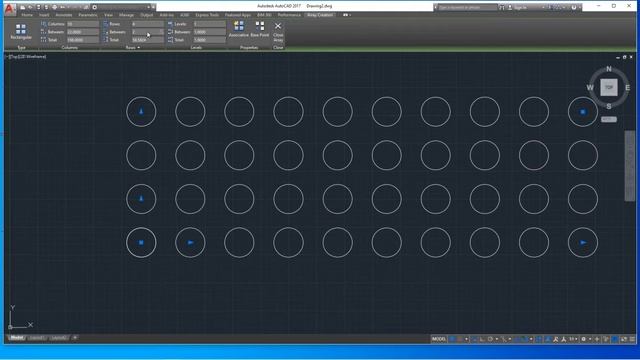The image size is (640, 360).
Task: Choose the Base Point tool
Action: [260, 29]
